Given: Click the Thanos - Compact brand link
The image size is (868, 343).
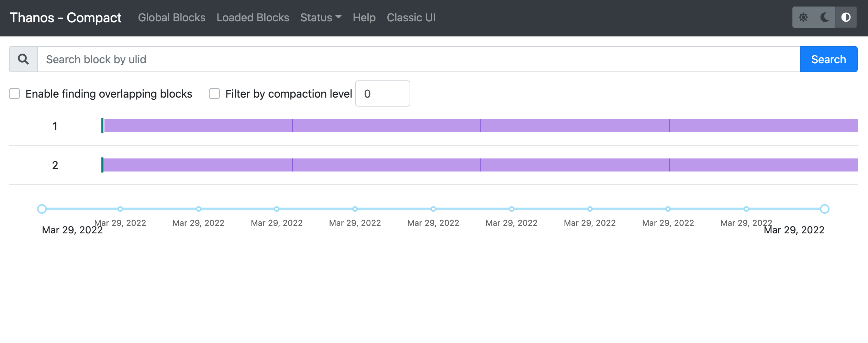Looking at the screenshot, I should coord(65,18).
